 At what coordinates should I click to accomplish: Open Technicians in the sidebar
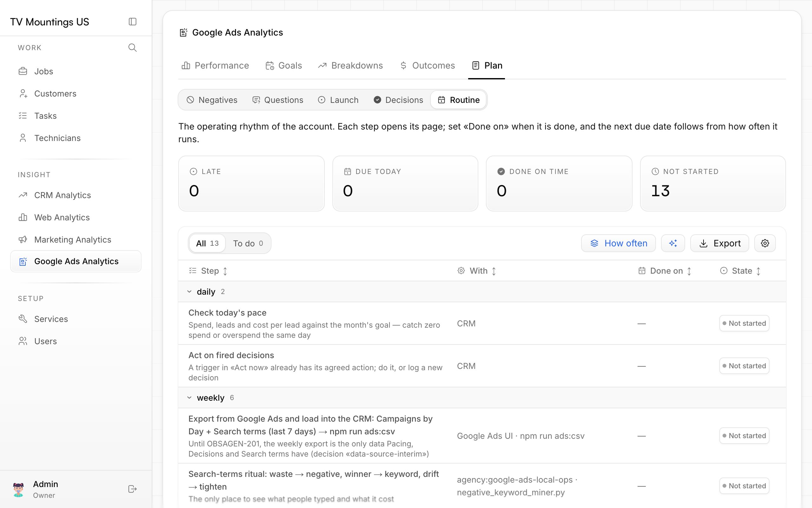(x=76, y=138)
